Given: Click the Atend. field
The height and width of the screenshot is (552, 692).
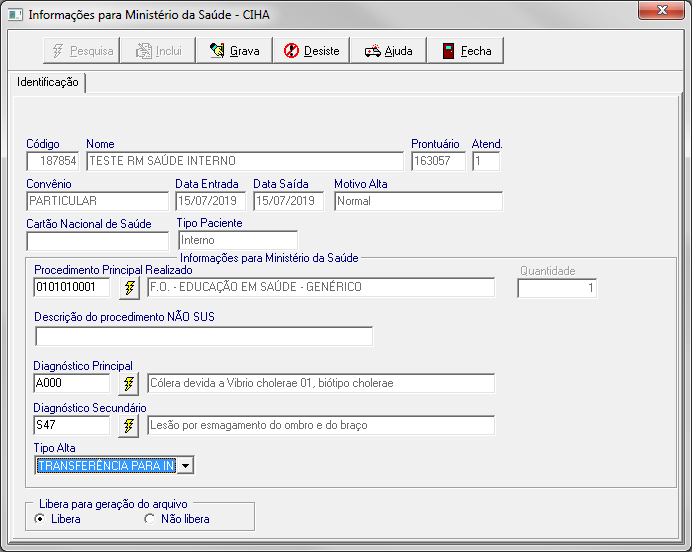Looking at the screenshot, I should [486, 161].
